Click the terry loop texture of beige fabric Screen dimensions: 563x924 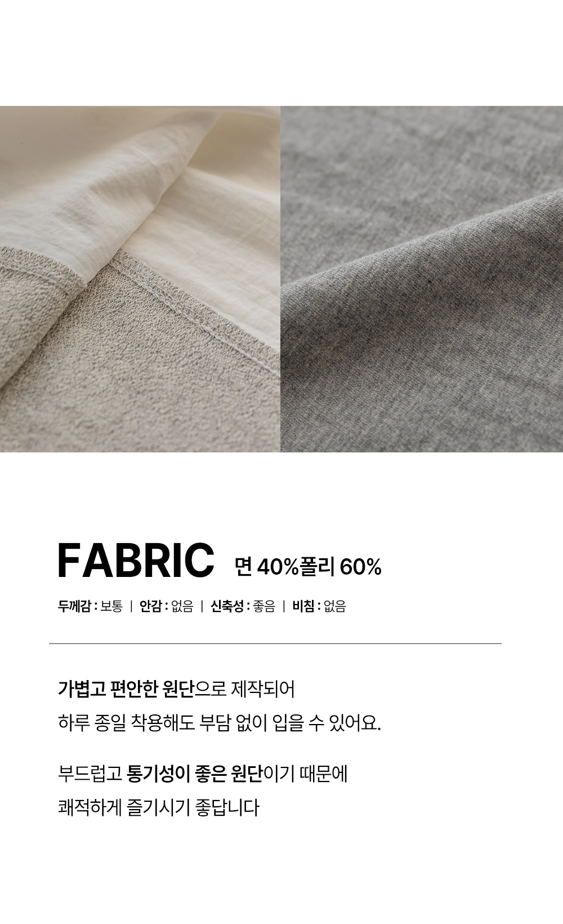84,366
